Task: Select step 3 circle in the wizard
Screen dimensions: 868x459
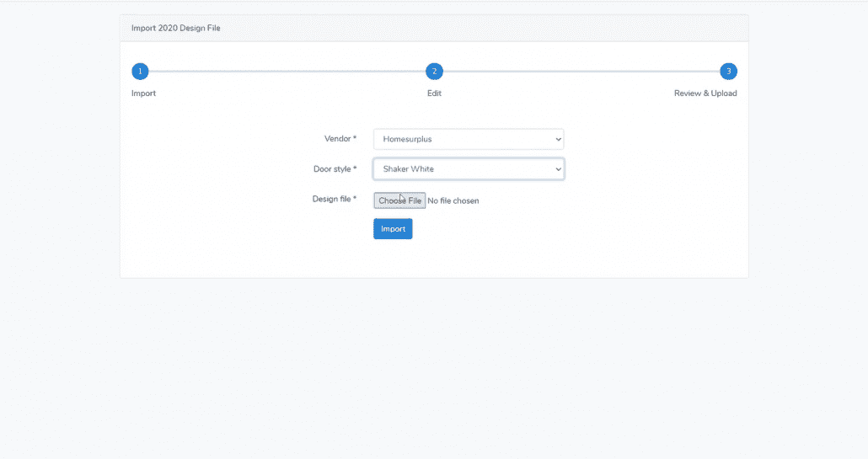Action: (728, 72)
